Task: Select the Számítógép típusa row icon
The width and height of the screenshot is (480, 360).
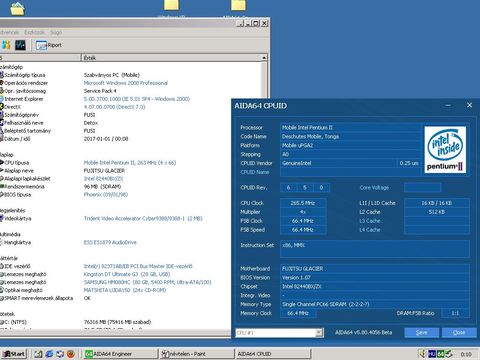Action: coord(1,75)
